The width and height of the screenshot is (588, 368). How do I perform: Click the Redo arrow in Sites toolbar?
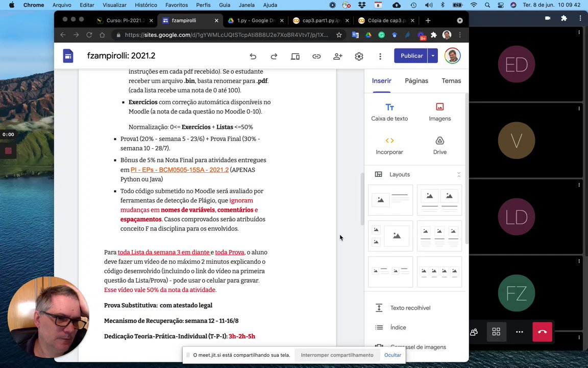coord(274,56)
